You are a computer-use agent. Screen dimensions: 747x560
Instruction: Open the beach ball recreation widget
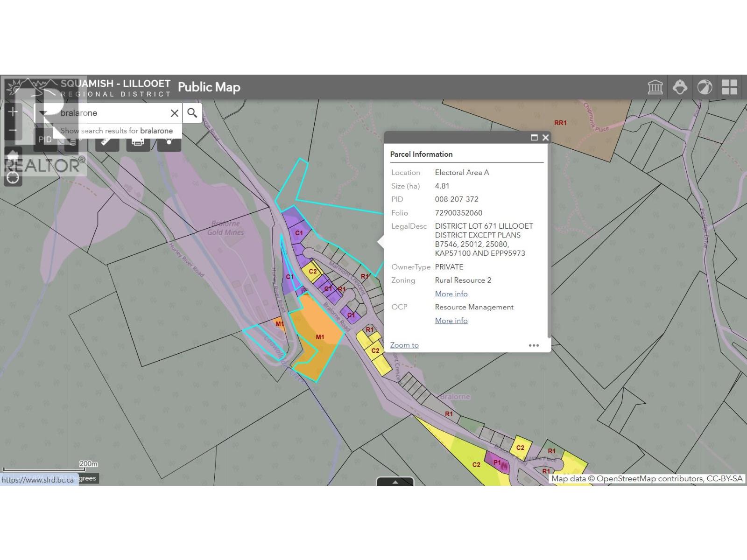pyautogui.click(x=705, y=87)
